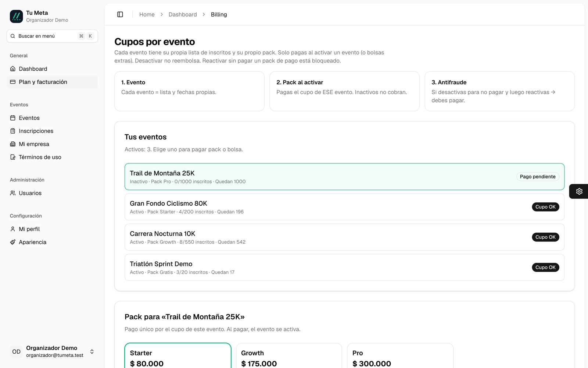The image size is (588, 368).
Task: Click Cupo OK badge for Gran Fondo Ciclismo
Action: click(545, 207)
